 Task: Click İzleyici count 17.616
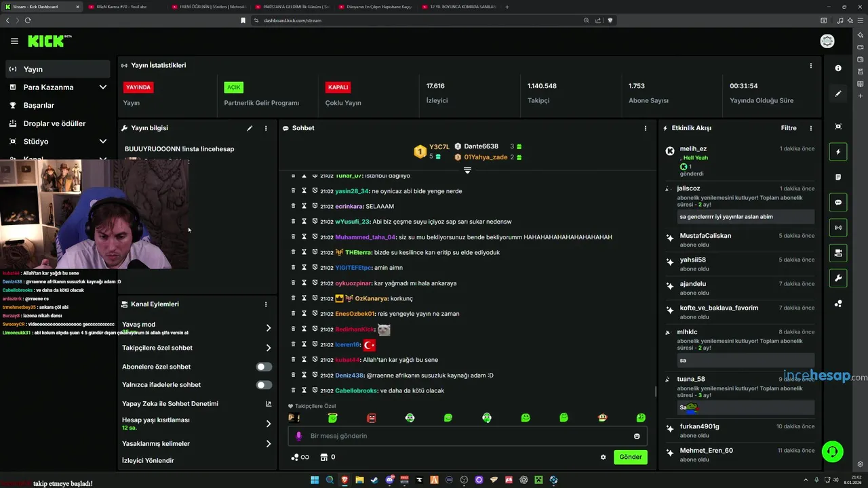tap(435, 86)
